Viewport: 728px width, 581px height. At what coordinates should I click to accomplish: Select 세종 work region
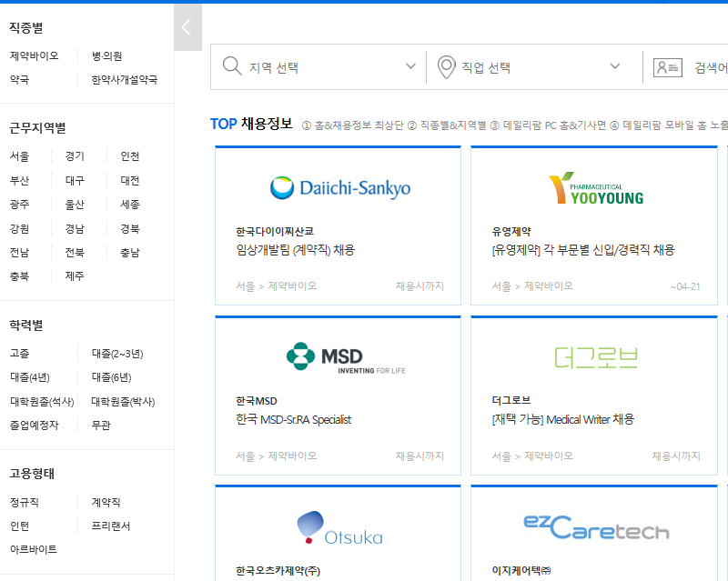tap(130, 205)
